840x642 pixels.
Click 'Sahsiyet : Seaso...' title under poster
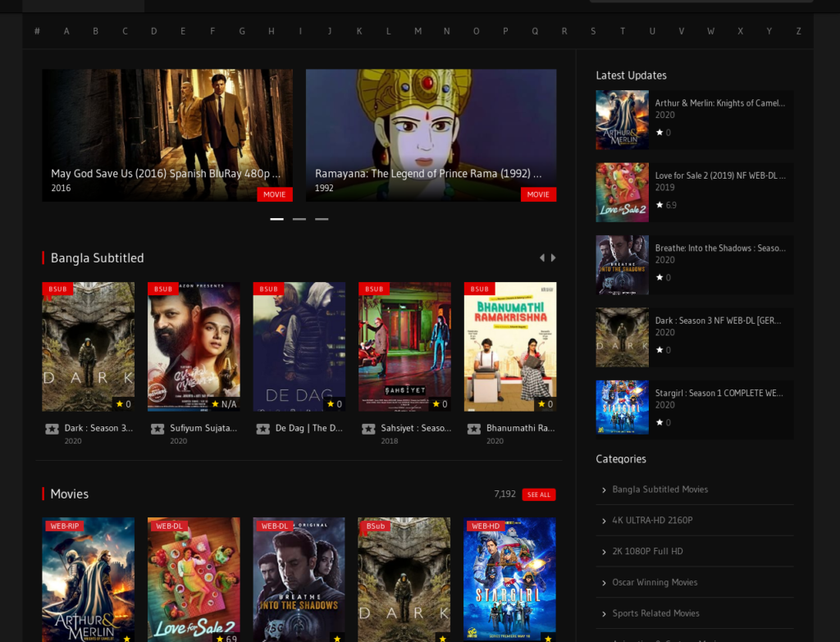point(416,428)
